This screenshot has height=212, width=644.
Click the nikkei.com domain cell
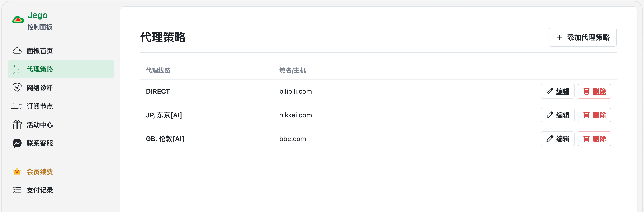(295, 115)
